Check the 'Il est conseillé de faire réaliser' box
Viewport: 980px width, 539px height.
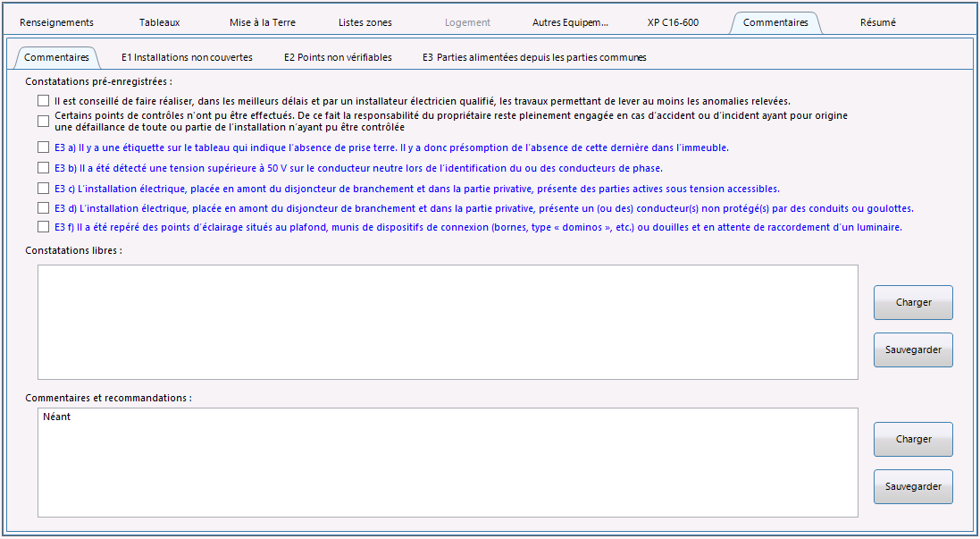[44, 101]
